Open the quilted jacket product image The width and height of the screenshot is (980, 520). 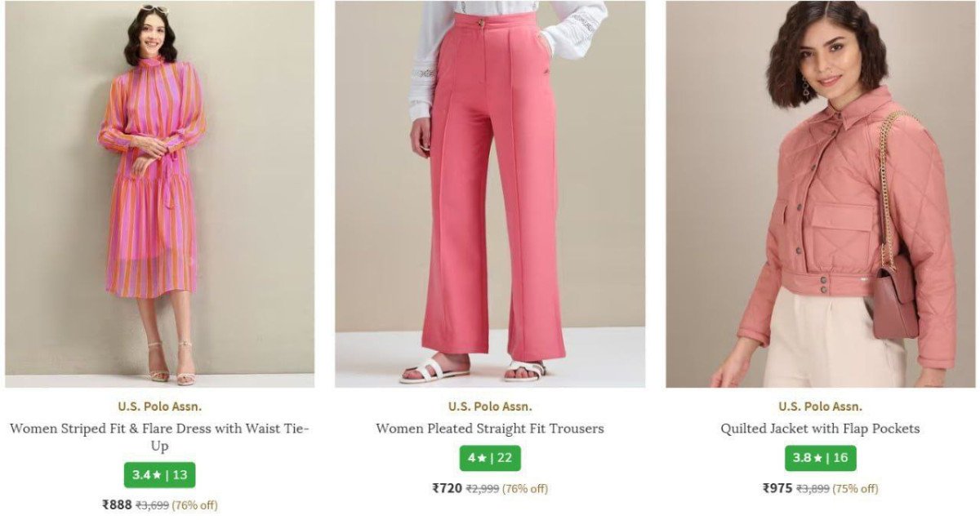tap(820, 193)
